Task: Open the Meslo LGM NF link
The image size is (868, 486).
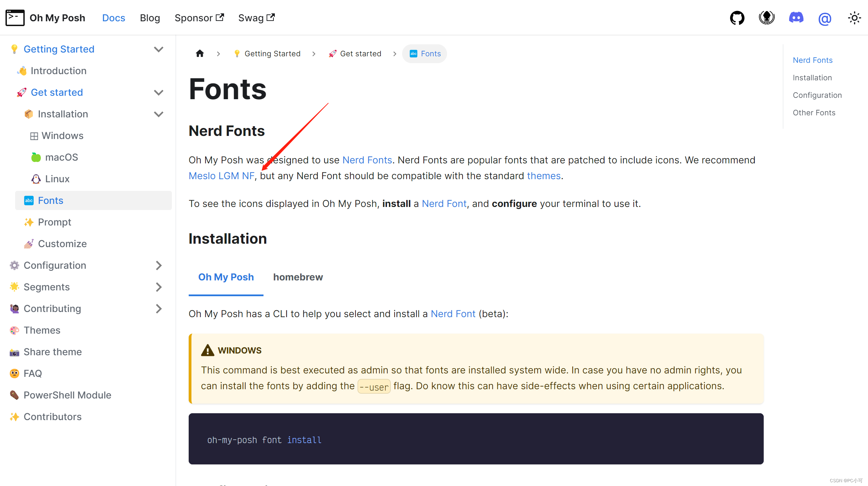Action: (x=221, y=176)
